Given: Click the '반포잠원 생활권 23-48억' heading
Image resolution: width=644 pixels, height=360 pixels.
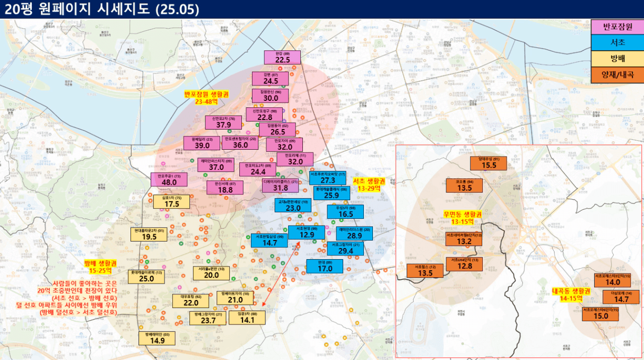Looking at the screenshot, I should coord(206,97).
